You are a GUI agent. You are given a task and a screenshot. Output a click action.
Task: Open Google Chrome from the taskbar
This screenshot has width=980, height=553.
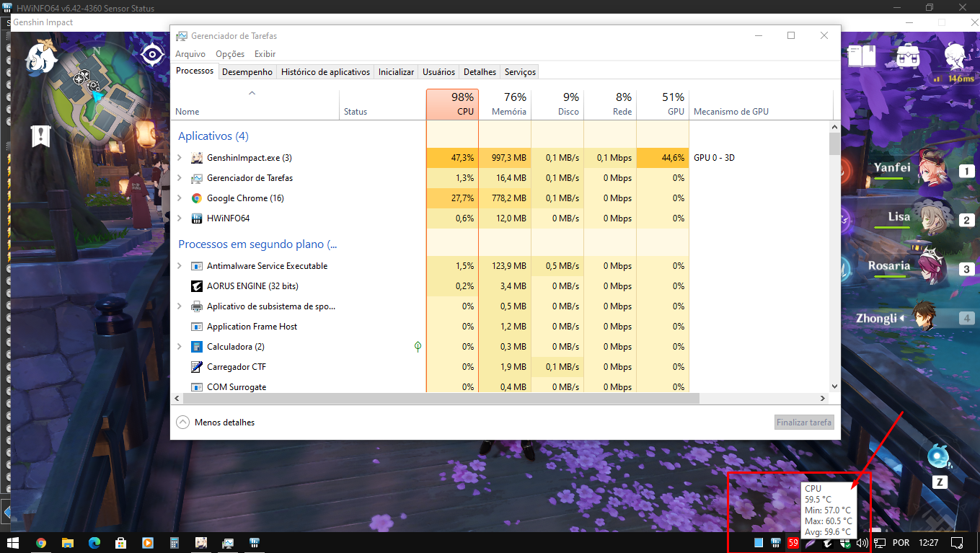[41, 542]
